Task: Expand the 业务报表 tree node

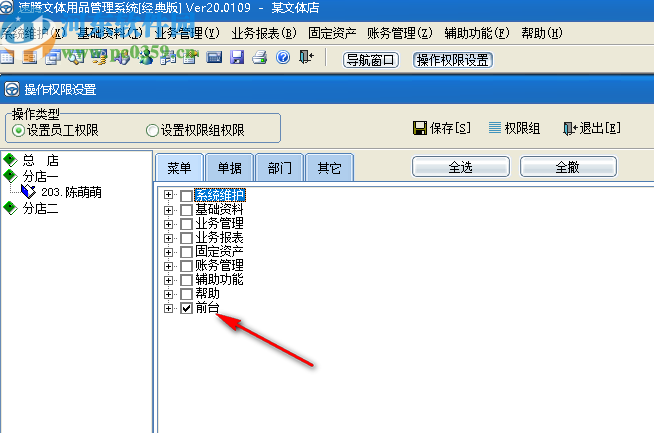Action: 168,238
